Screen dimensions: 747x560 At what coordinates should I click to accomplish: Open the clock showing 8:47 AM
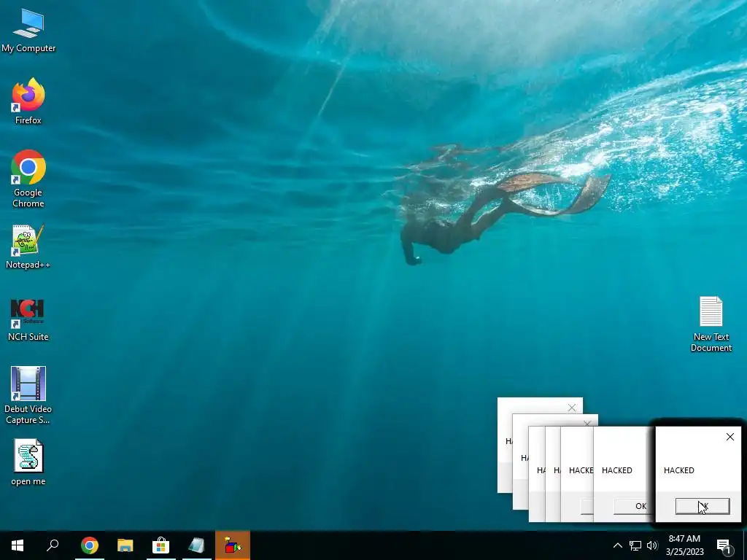coord(684,545)
